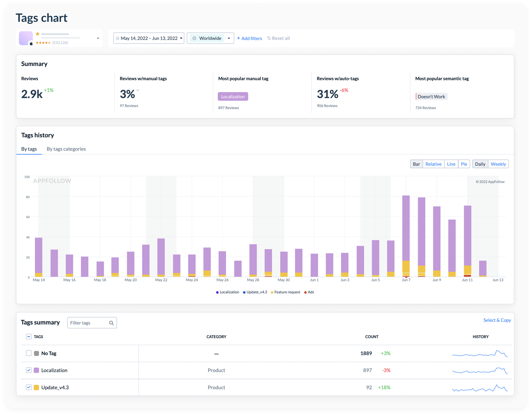The width and height of the screenshot is (532, 415).
Task: Click the COUNT column header
Action: pyautogui.click(x=372, y=337)
